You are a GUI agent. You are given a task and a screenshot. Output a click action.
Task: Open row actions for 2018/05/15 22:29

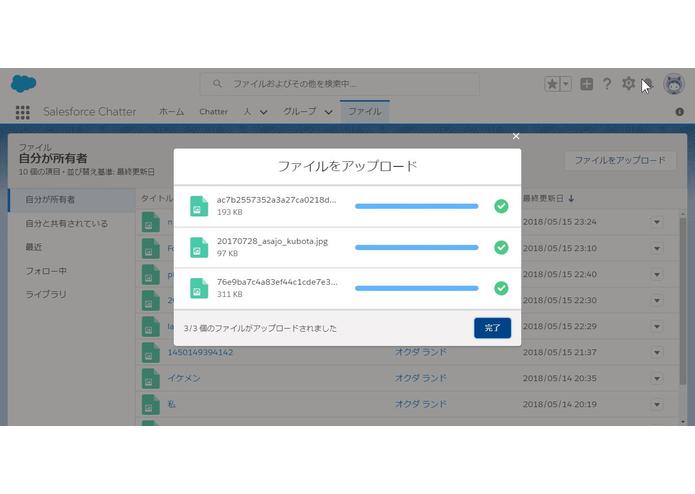click(657, 327)
